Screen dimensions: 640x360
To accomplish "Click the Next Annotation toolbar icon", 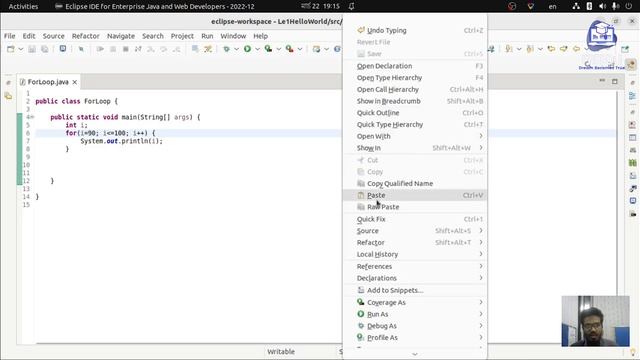I will pos(509,49).
